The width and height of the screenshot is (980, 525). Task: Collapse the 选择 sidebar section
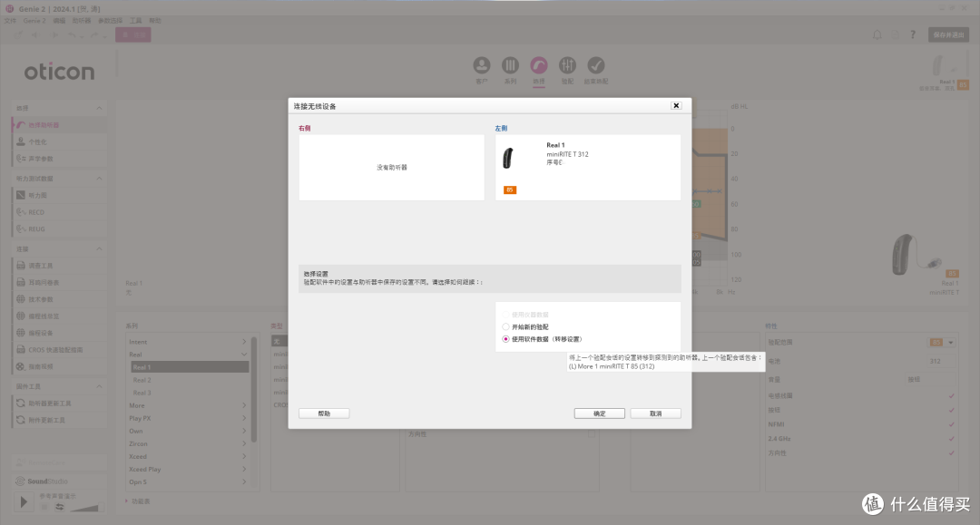click(x=99, y=108)
